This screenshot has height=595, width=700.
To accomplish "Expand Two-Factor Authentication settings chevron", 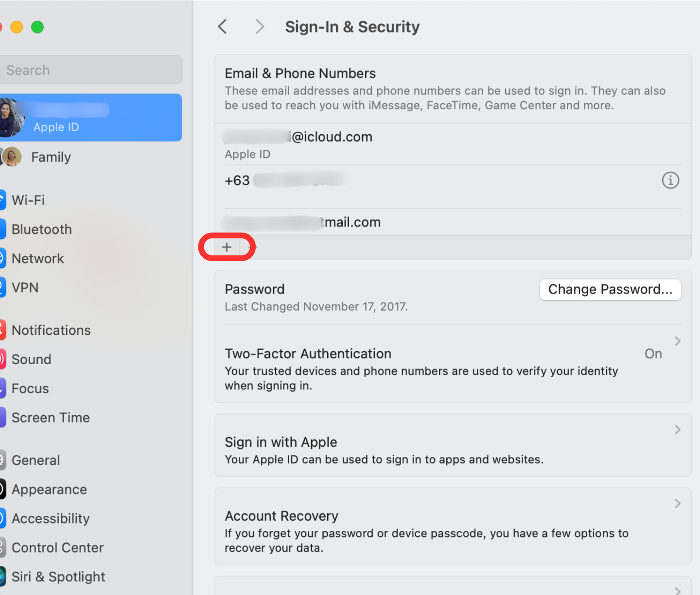I will (x=677, y=341).
